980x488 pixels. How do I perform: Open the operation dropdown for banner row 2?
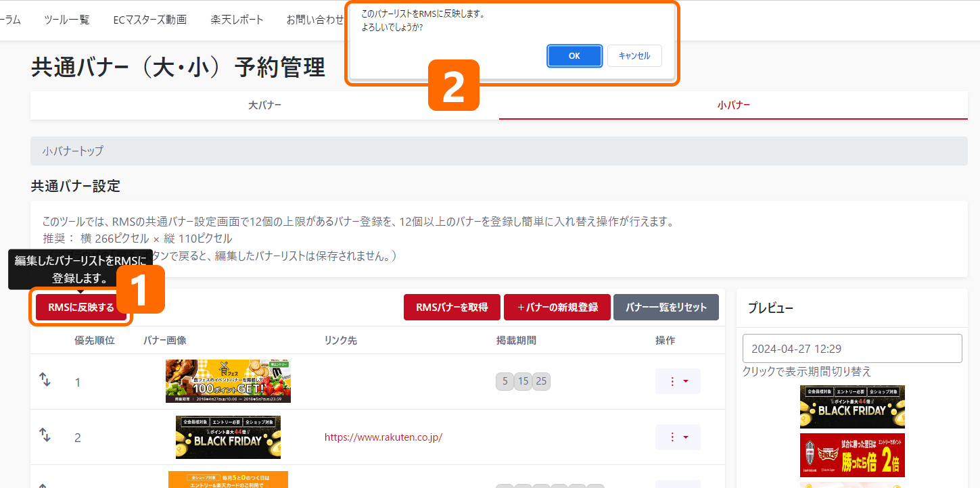click(678, 437)
